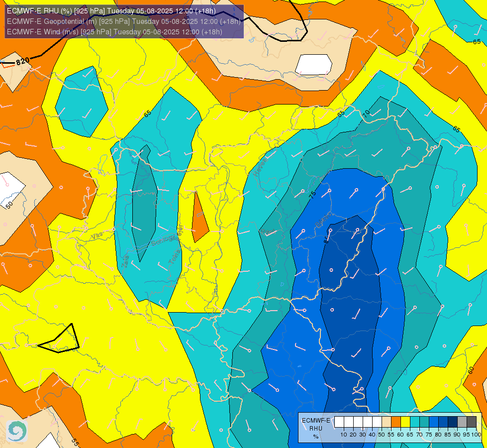487x448 pixels.
Task: Pick the dark blue 80-85 legend swatch
Action: [443, 422]
